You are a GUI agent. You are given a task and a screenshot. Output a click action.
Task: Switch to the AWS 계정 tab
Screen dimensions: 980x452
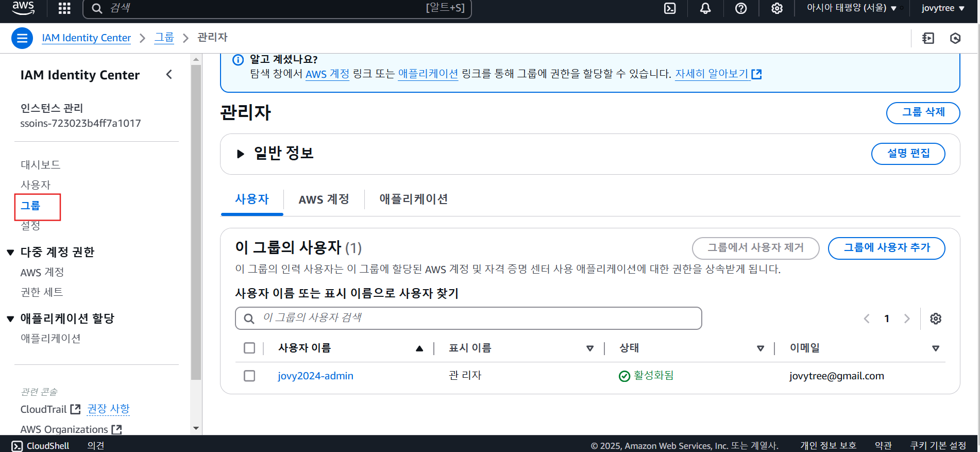click(324, 199)
